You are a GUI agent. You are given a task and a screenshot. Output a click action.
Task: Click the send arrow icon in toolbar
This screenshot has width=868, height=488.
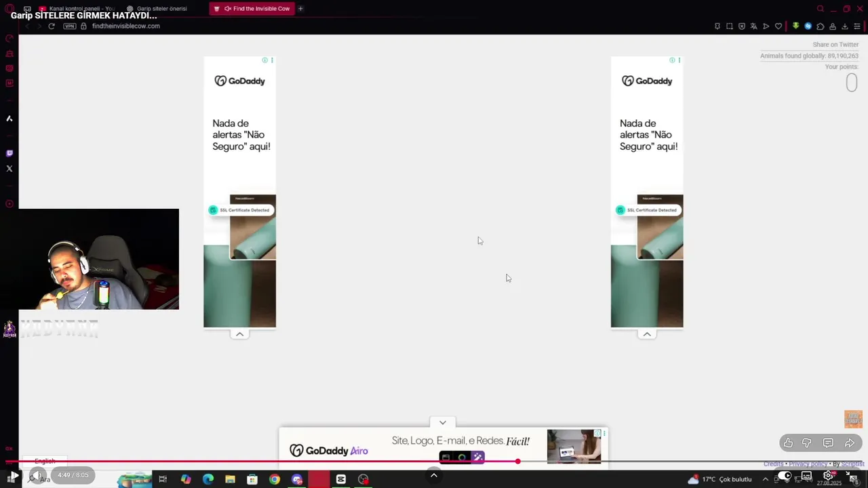(x=766, y=26)
